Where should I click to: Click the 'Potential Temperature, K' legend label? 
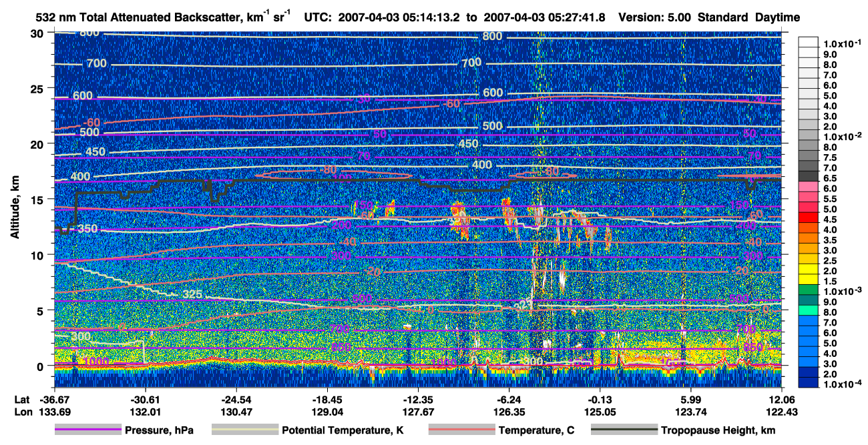coord(343,430)
